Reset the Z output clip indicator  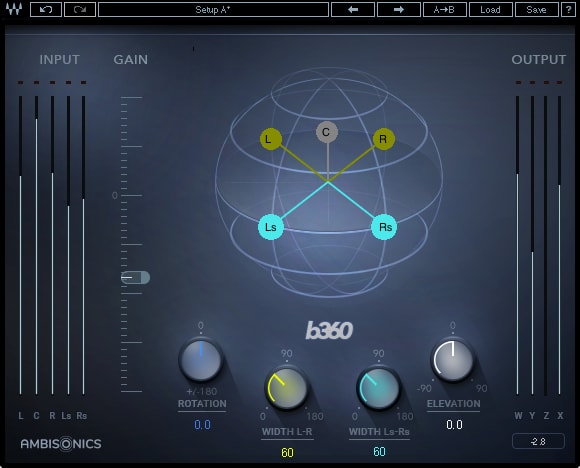tap(546, 82)
